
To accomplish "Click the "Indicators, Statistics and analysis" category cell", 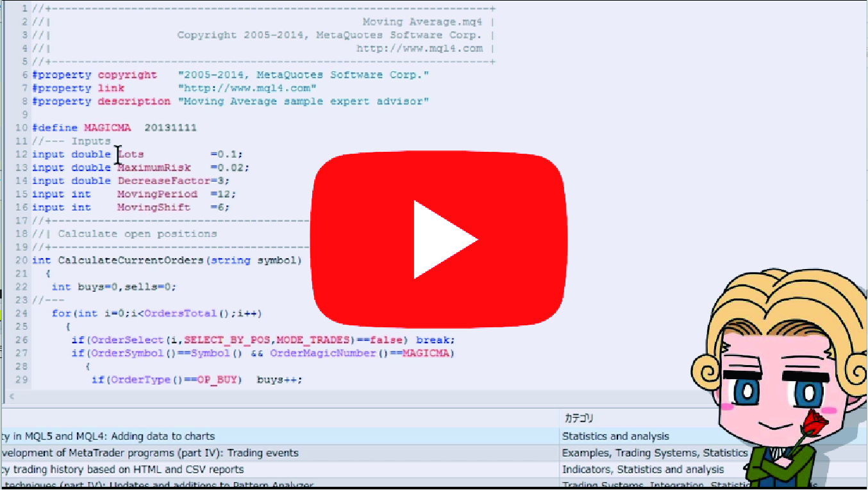I will click(x=643, y=470).
